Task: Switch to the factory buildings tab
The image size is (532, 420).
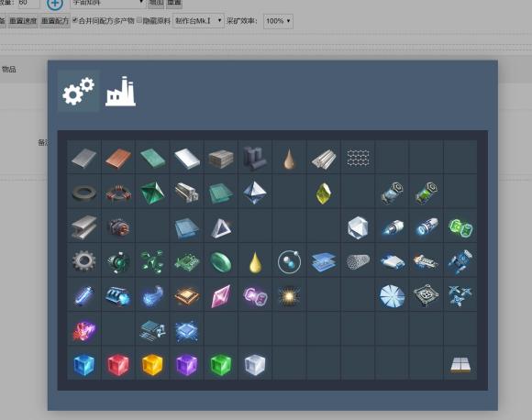Action: click(120, 92)
